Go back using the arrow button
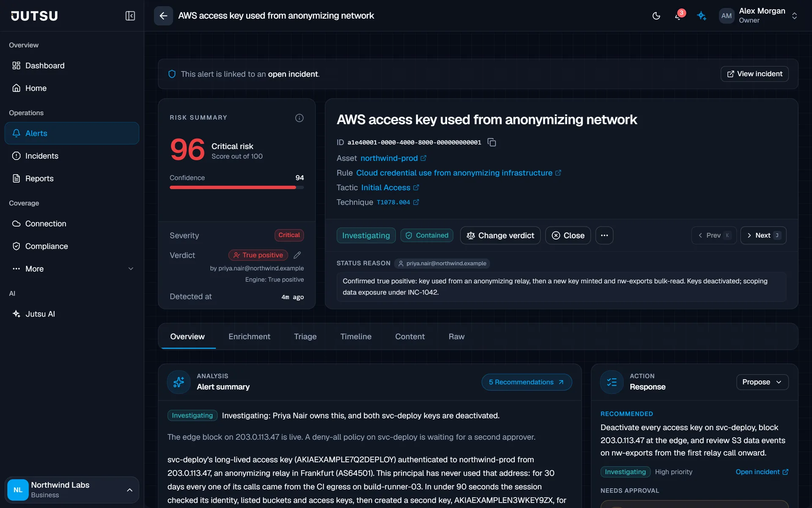Viewport: 812px width, 508px height. (x=163, y=16)
